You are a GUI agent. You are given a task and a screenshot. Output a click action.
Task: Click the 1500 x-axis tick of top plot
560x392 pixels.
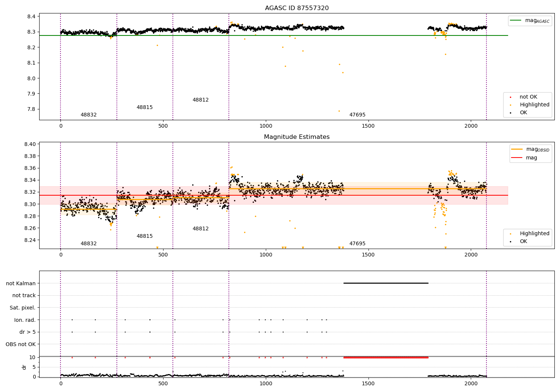click(x=368, y=126)
